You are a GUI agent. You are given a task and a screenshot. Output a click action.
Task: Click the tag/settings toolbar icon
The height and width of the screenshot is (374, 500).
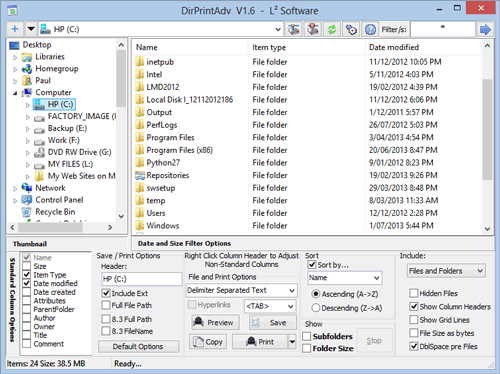[351, 29]
